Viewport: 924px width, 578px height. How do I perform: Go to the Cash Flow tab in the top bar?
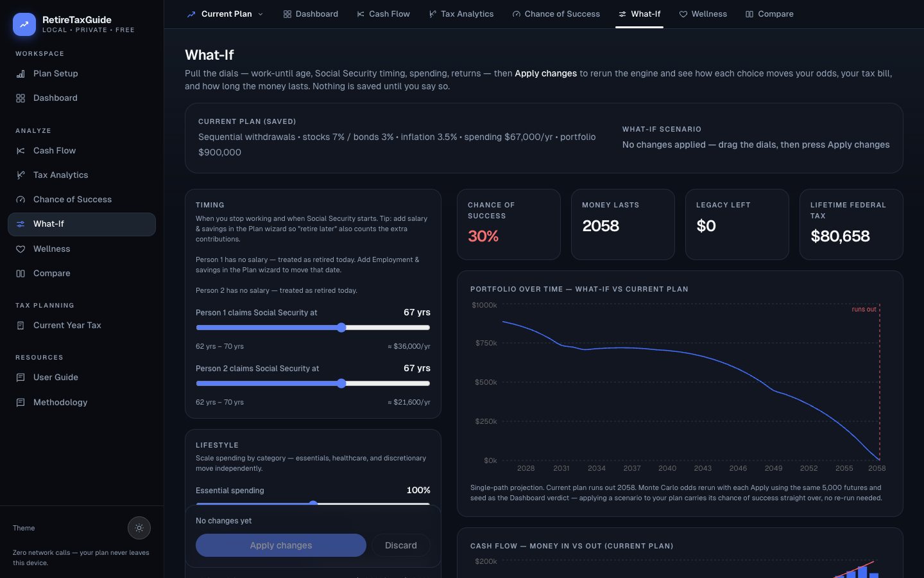[383, 14]
